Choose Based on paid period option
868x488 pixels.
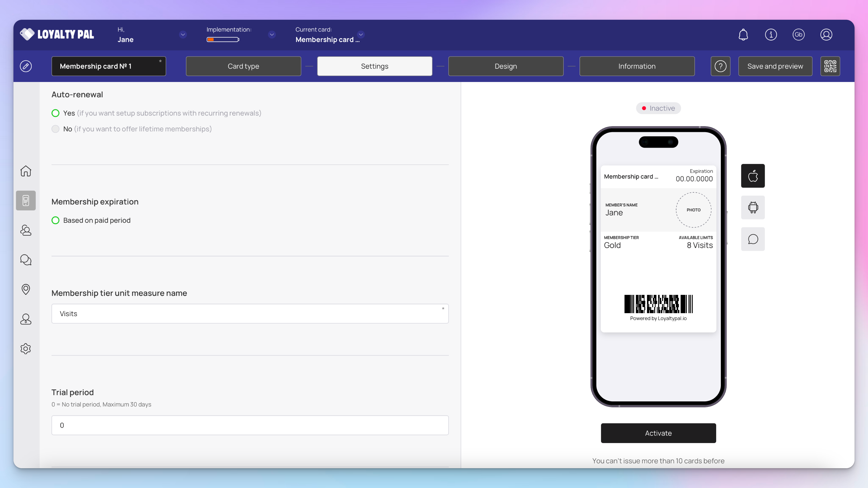tap(56, 220)
